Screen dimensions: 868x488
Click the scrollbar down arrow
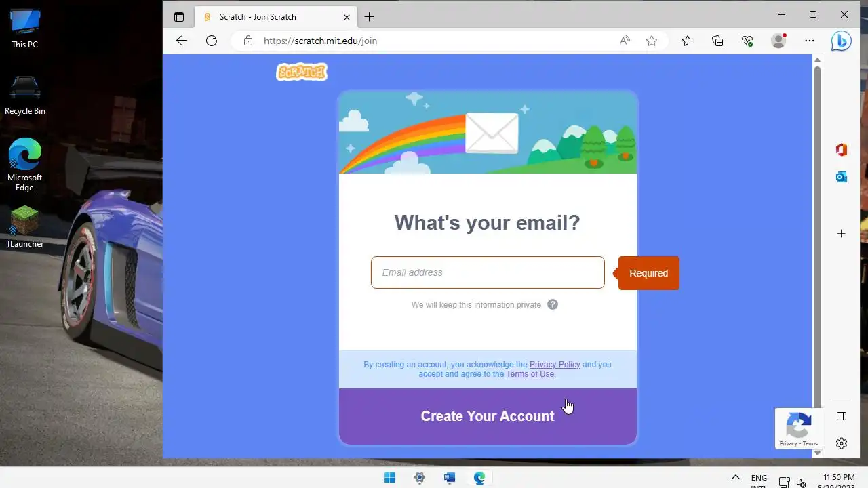[x=817, y=453]
